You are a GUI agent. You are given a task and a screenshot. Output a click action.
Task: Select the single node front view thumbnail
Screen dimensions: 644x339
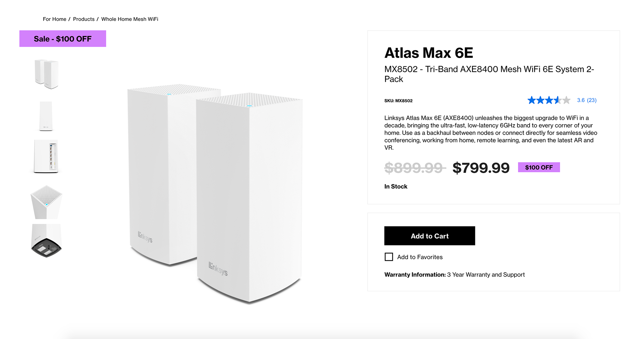(x=46, y=116)
